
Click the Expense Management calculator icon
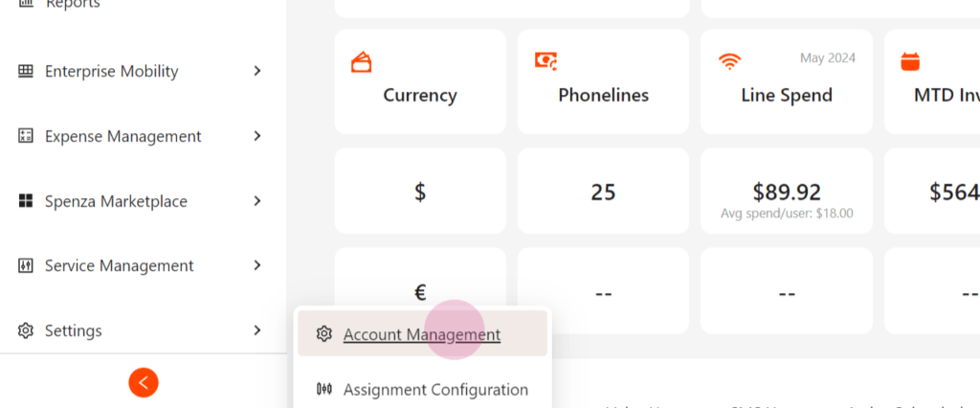click(26, 136)
